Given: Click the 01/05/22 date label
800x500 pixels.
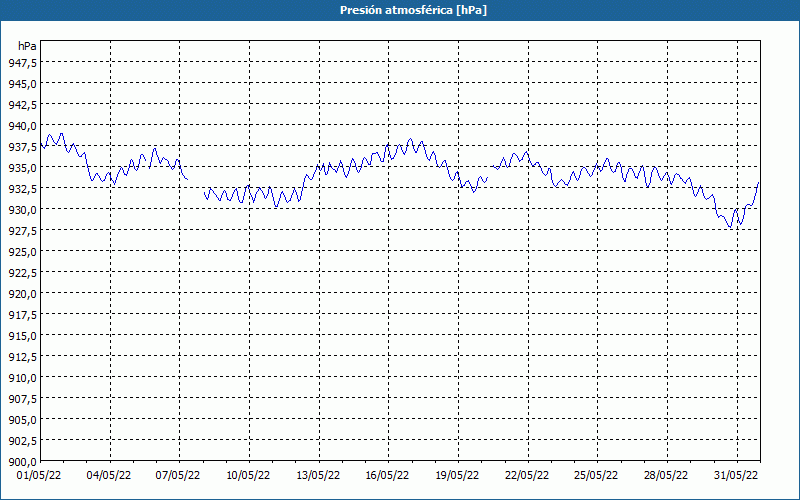Looking at the screenshot, I should coord(39,476).
